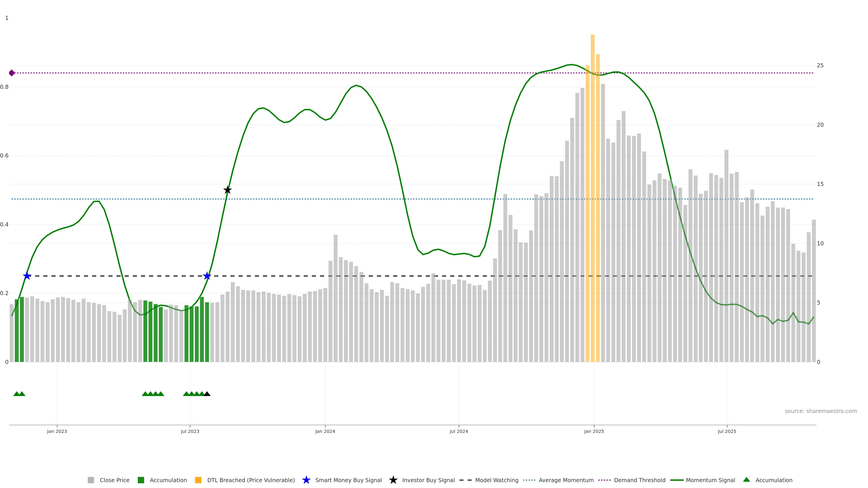Click the orange DTL Breached color swatch

[198, 480]
